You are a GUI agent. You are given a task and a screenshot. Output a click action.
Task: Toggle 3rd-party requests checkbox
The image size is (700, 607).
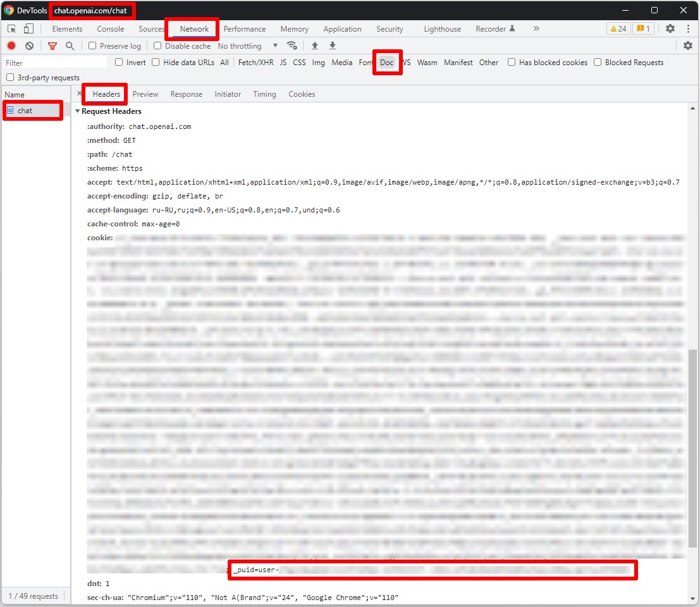coord(10,77)
